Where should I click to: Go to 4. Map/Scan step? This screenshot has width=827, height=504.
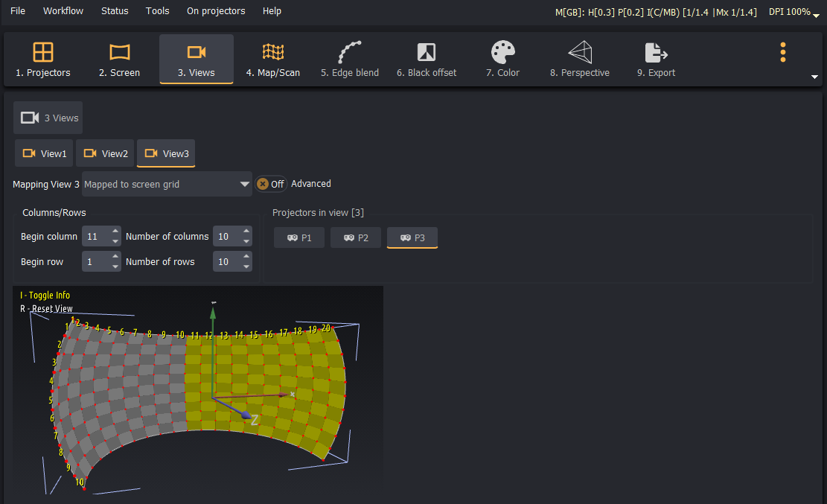(272, 59)
